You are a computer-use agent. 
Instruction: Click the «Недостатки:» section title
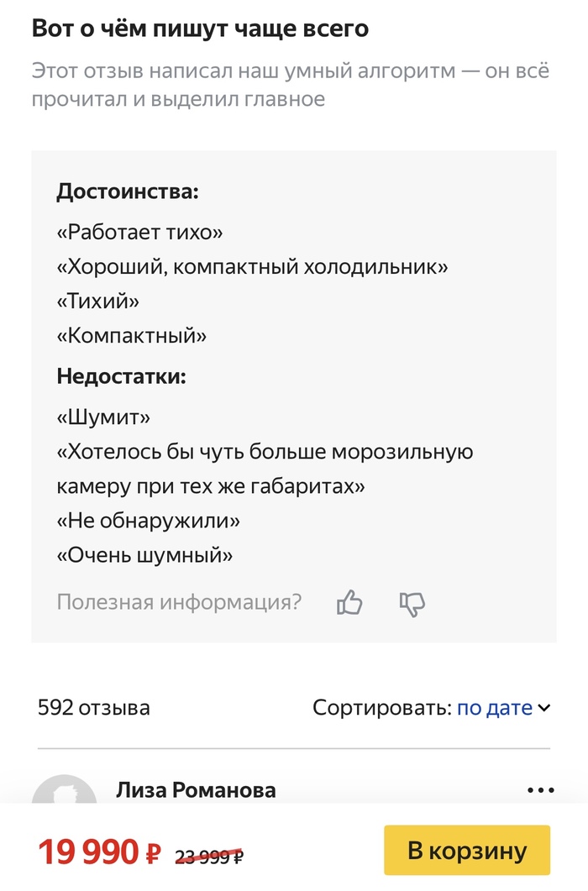(x=121, y=376)
